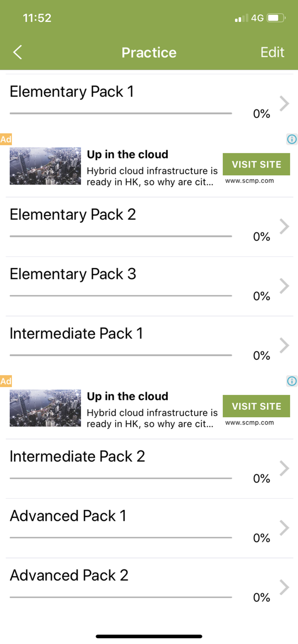Open Advanced Pack 1 chevron arrow
This screenshot has width=298, height=644.
coord(284,528)
